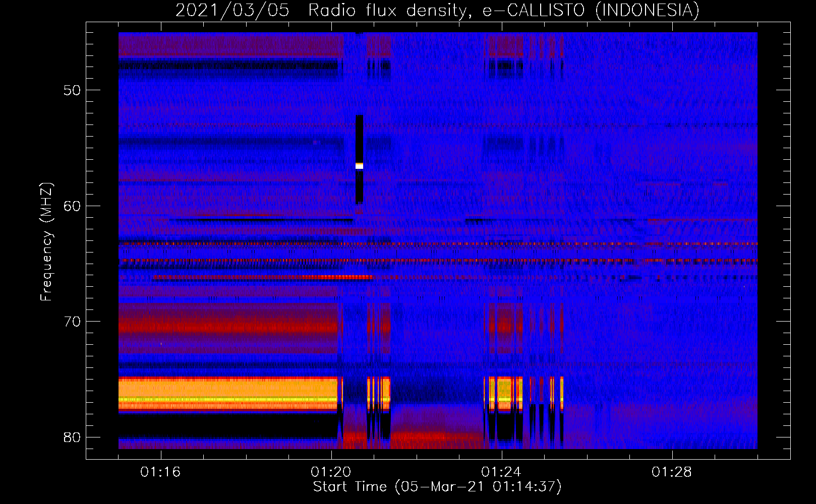Click the 60 frequency tick label
816x504 pixels.
tap(72, 206)
